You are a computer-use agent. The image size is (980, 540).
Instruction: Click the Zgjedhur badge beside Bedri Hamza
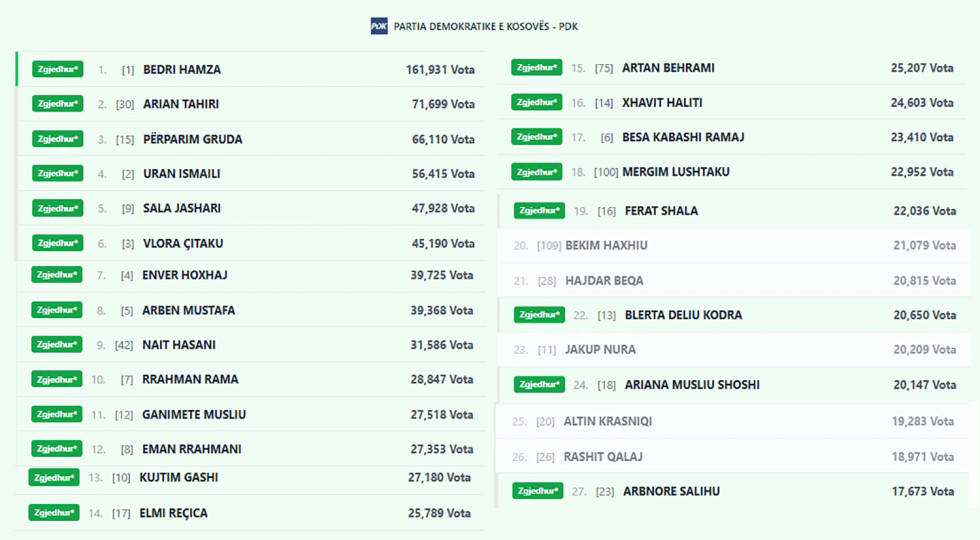57,70
